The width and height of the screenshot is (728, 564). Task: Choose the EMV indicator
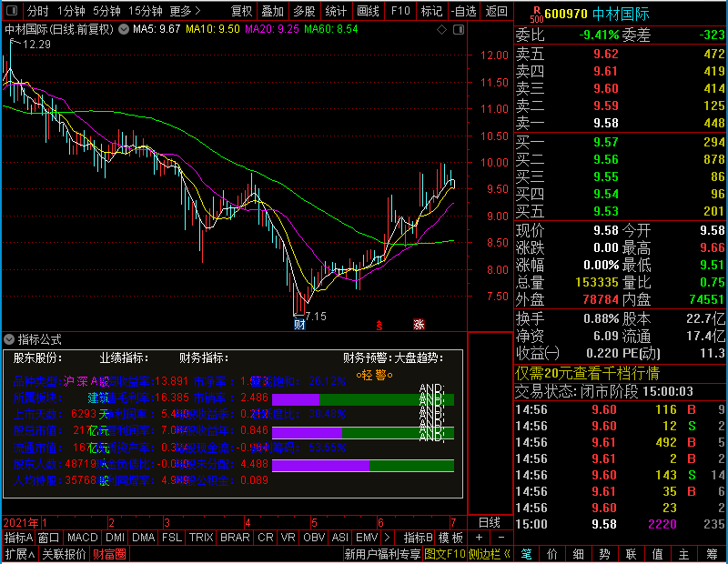point(367,538)
